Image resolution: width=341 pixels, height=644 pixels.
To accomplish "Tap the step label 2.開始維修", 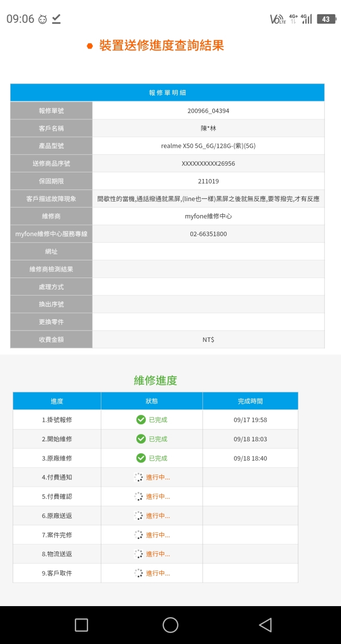I will 57,439.
